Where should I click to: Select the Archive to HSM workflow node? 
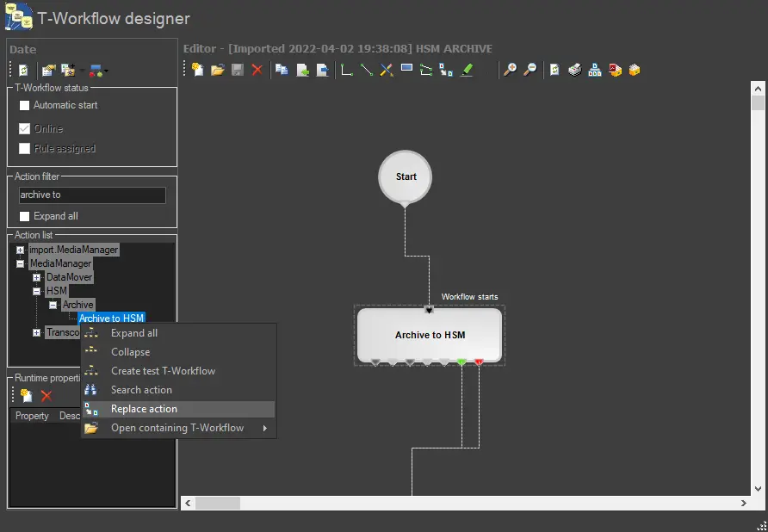pyautogui.click(x=430, y=335)
